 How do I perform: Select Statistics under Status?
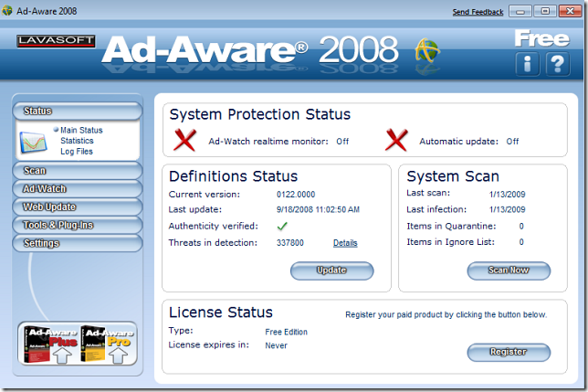click(x=77, y=142)
